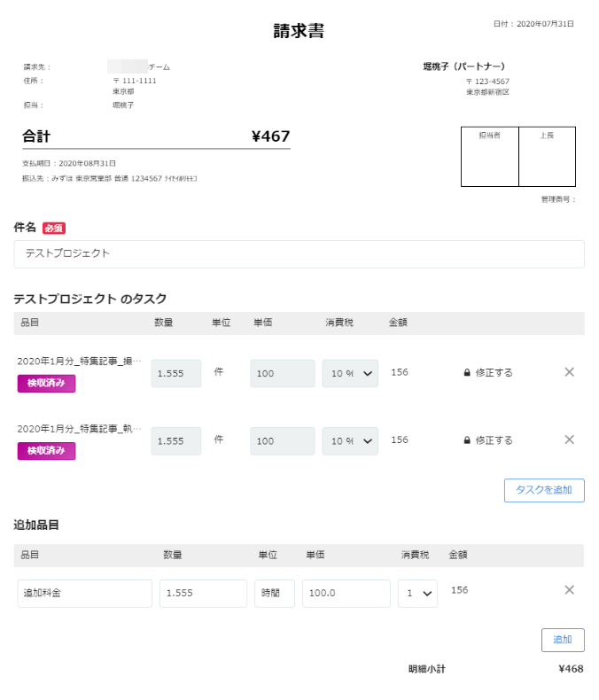
Task: Click the タスクを追加 button
Action: [544, 490]
